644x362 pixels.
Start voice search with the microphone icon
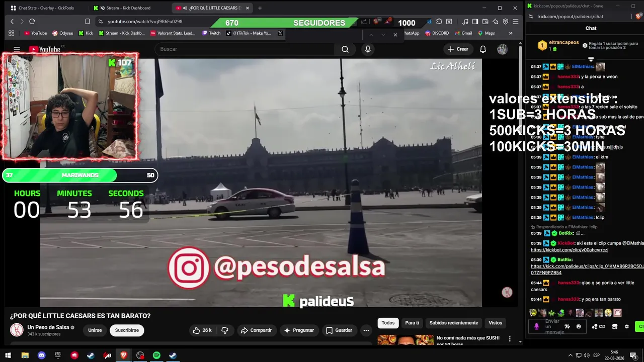pyautogui.click(x=368, y=49)
